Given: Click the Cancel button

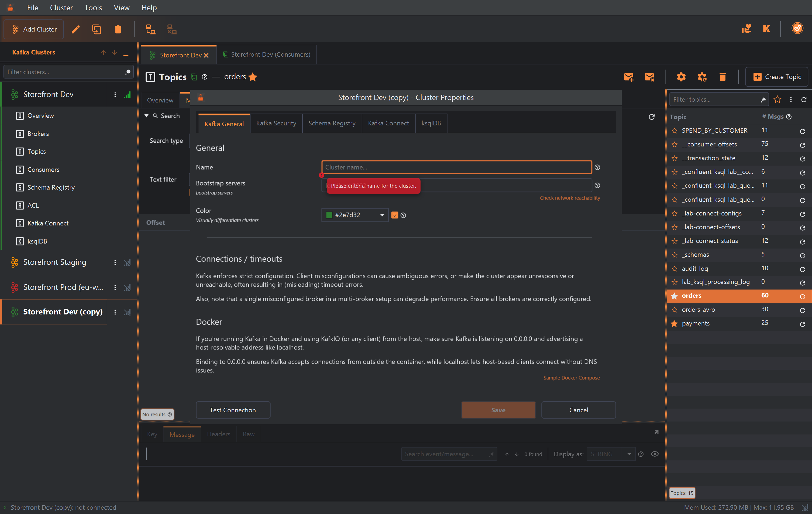Looking at the screenshot, I should click(x=578, y=410).
